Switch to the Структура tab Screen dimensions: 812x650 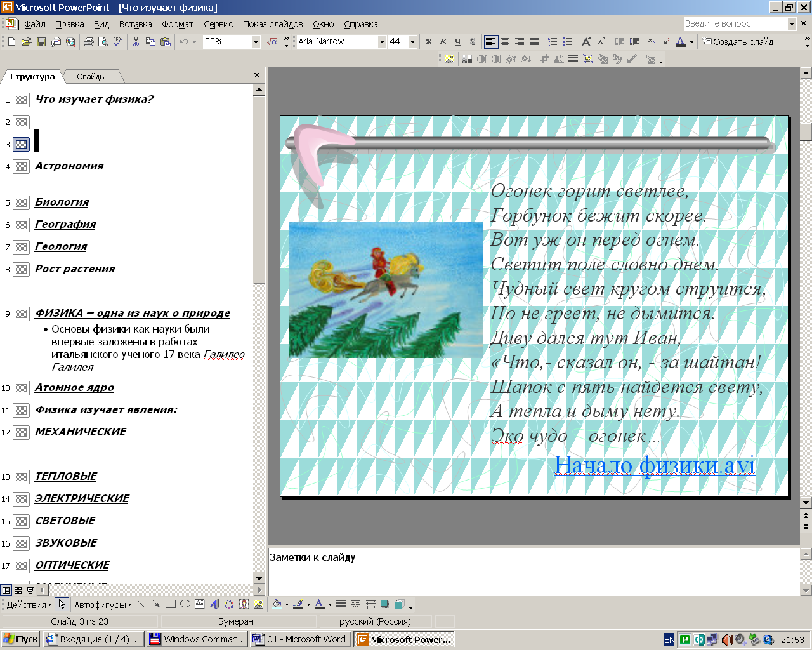32,76
